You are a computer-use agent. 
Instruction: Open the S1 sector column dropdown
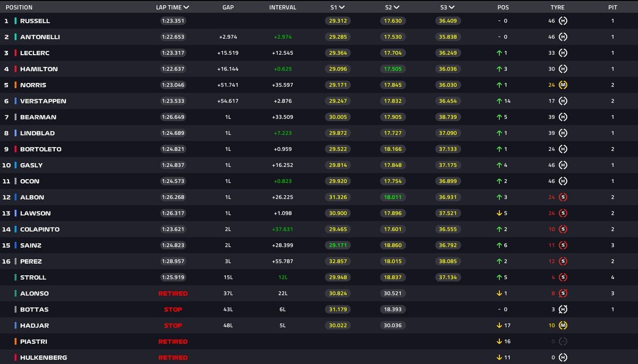341,7
